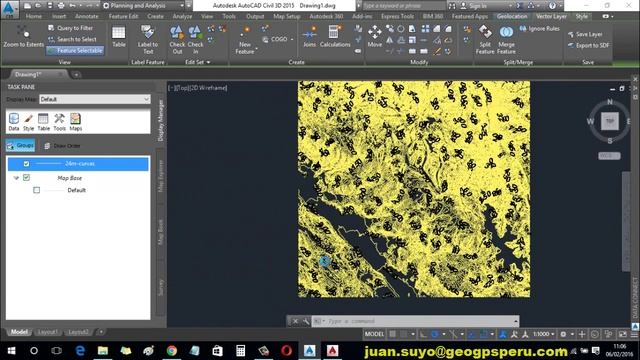Toggle the grid display in status bar

click(393, 334)
